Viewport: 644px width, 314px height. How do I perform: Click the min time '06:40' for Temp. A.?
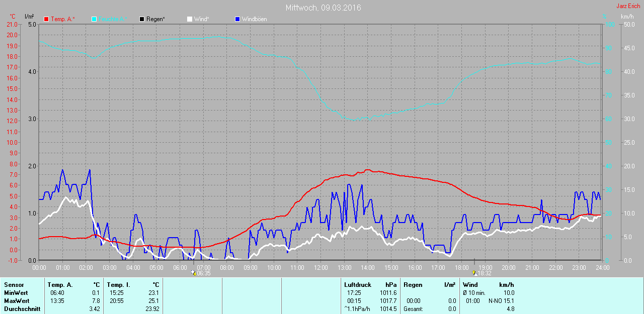pyautogui.click(x=57, y=293)
